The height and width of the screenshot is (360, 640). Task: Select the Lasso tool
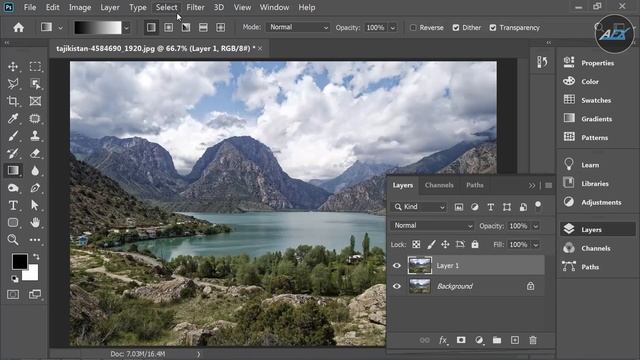pos(13,84)
